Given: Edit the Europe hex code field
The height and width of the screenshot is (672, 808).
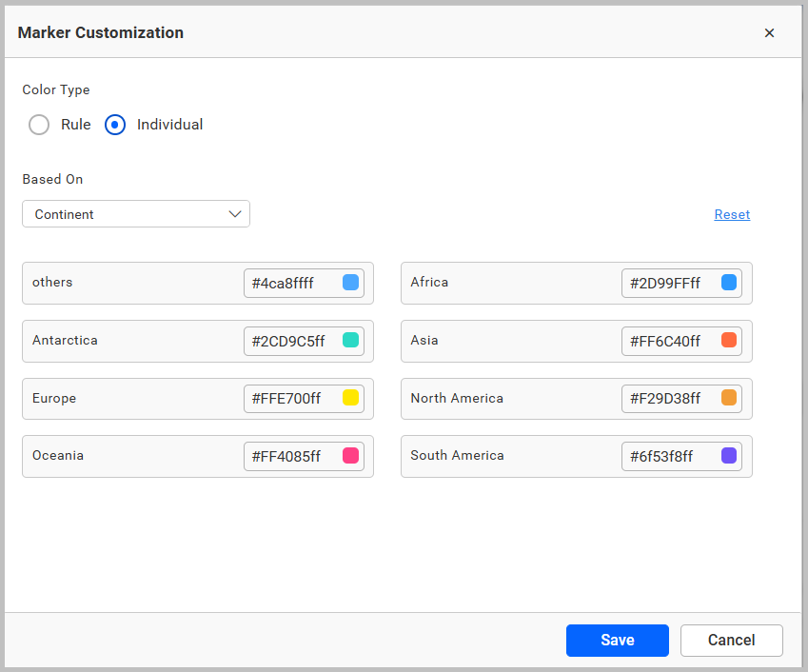Looking at the screenshot, I should (x=286, y=398).
